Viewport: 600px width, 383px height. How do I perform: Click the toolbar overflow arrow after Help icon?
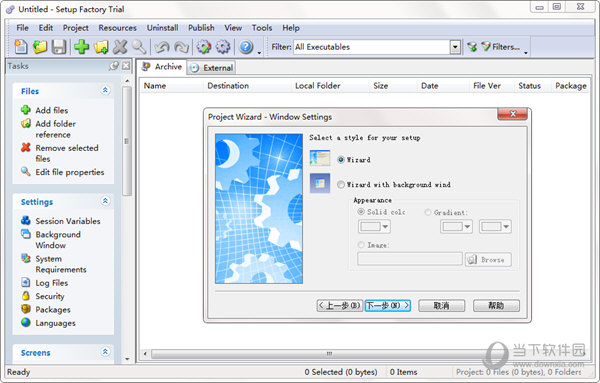tap(259, 52)
